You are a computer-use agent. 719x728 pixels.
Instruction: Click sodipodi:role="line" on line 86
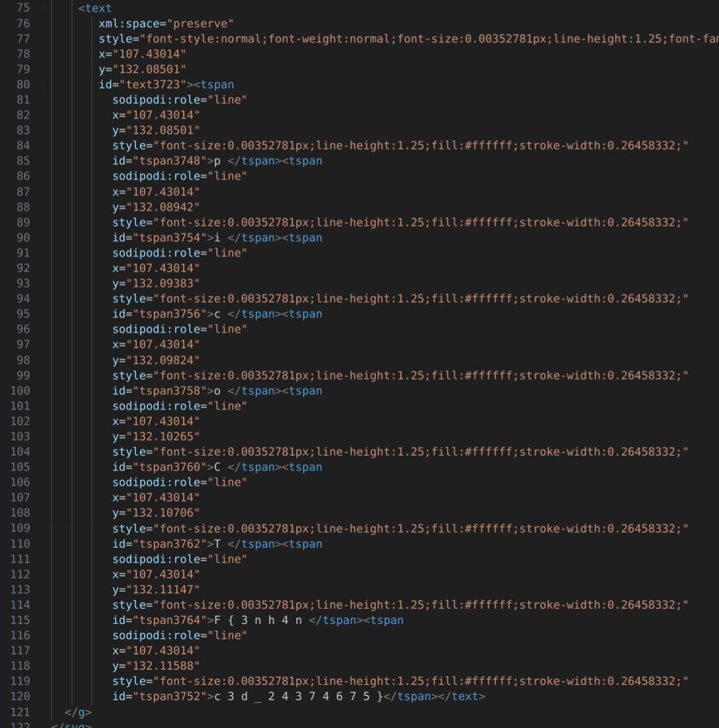[180, 176]
